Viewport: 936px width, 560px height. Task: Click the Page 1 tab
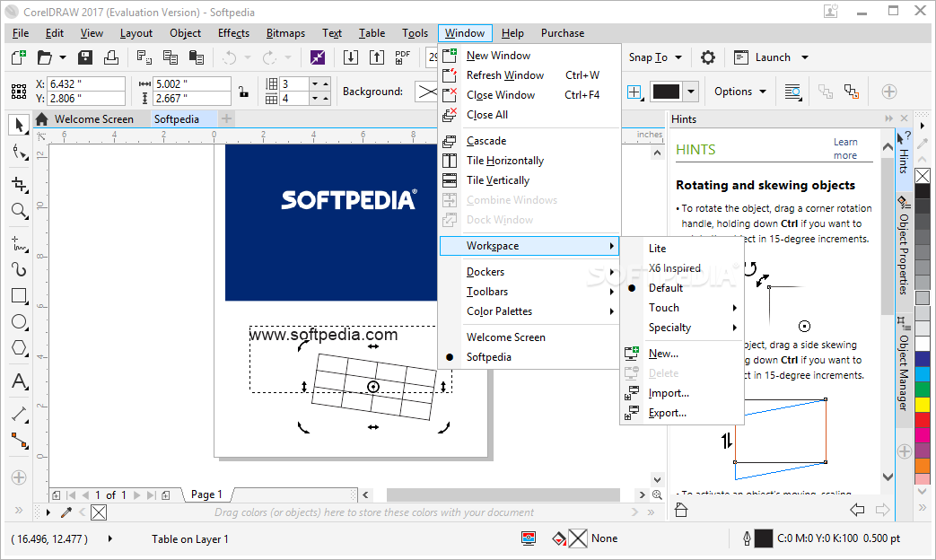pyautogui.click(x=206, y=494)
